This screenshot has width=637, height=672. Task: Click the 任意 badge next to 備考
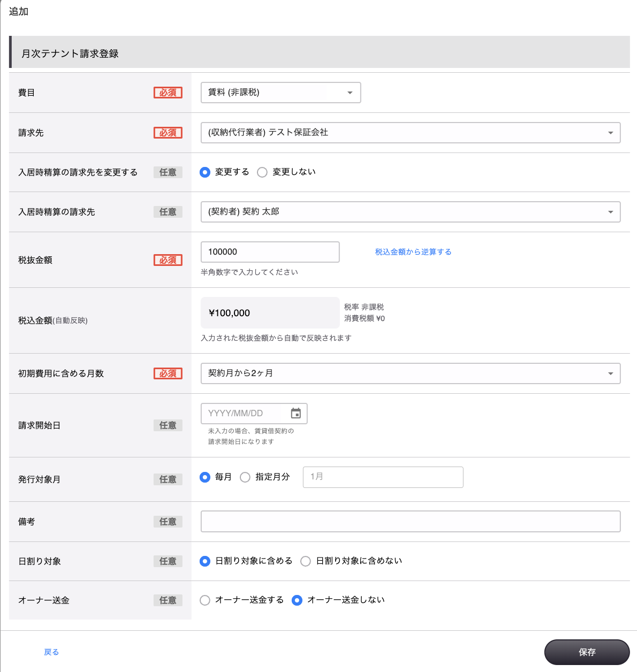click(x=168, y=522)
